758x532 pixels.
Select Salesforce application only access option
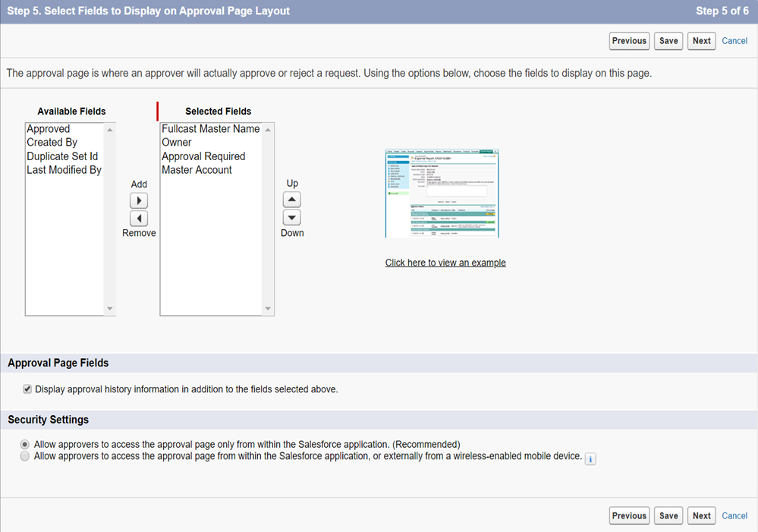coord(24,444)
